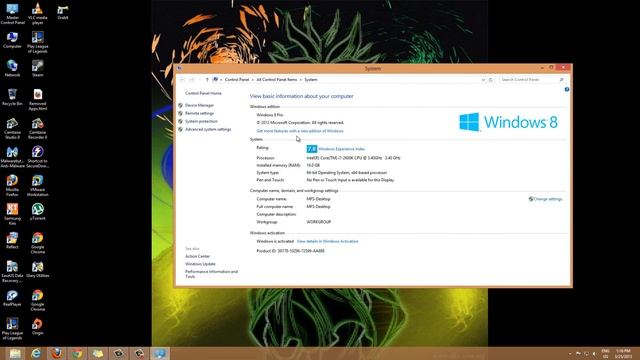The image size is (640, 360).
Task: Open Camtasia Recorder 8 desktop shortcut
Action: (x=38, y=128)
